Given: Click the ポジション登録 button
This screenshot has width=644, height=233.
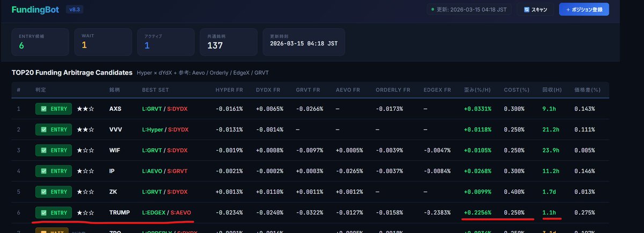Looking at the screenshot, I should (x=584, y=10).
